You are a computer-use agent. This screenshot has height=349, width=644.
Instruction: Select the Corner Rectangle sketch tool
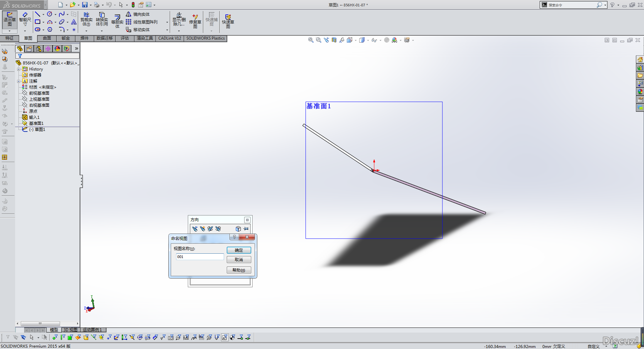click(38, 22)
